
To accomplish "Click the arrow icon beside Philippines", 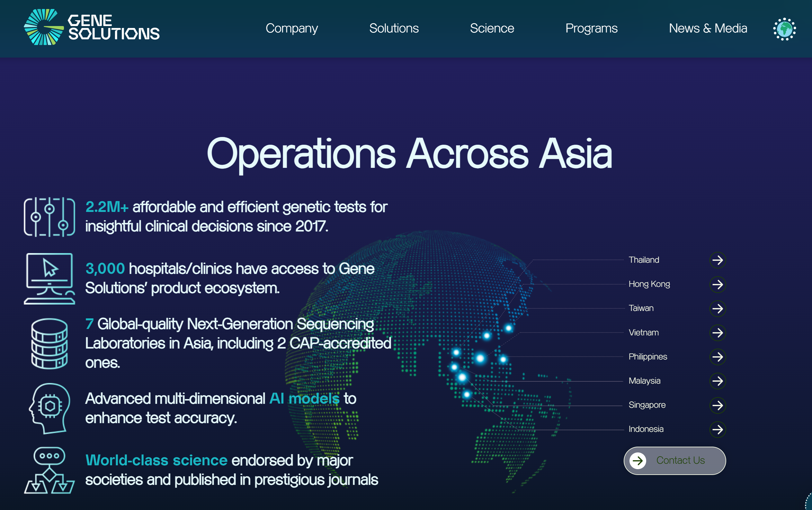I will [717, 357].
